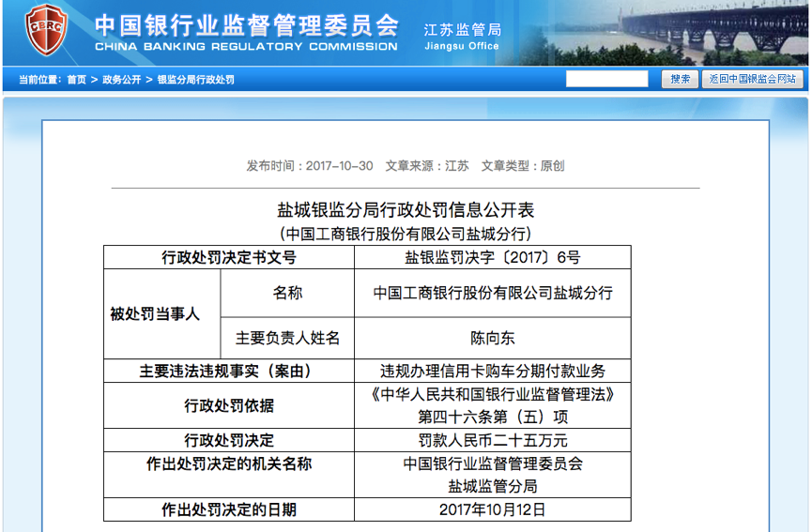Screen dimensions: 812x532
Task: Select the 江苏监管局 header text
Action: (463, 30)
